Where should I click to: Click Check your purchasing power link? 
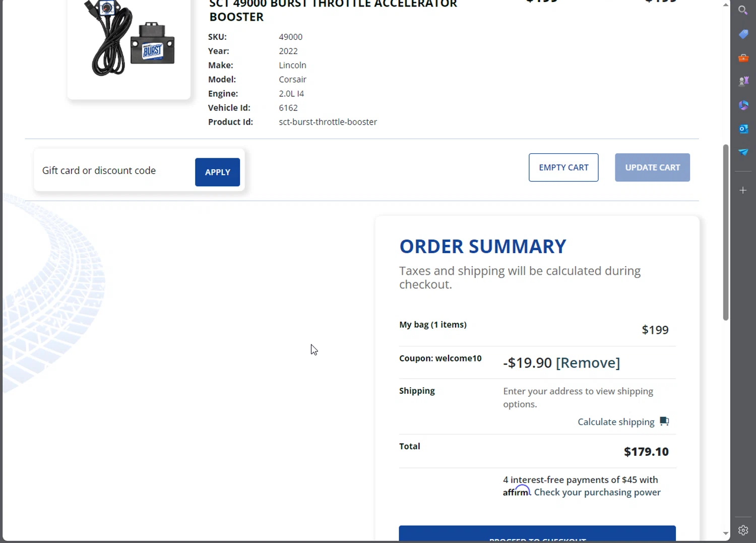pyautogui.click(x=597, y=493)
